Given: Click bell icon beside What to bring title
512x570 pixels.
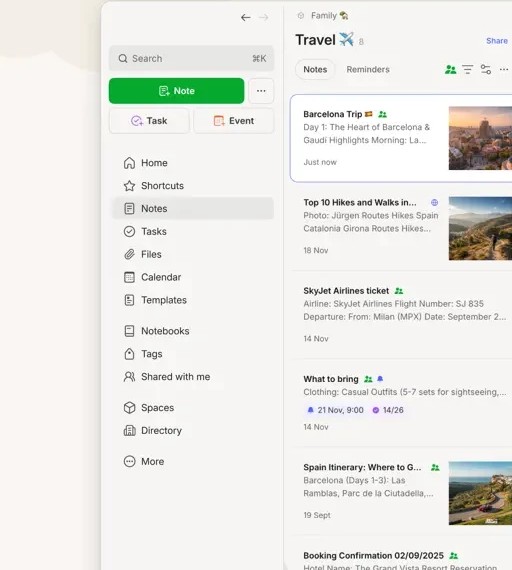Looking at the screenshot, I should (x=380, y=379).
